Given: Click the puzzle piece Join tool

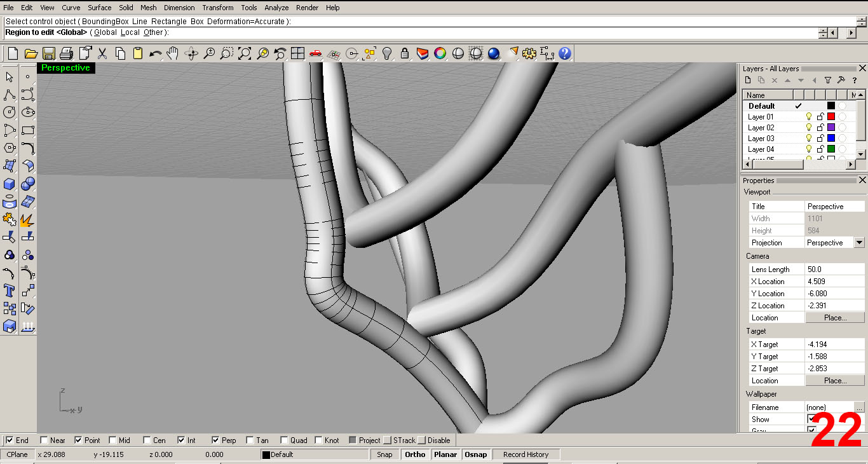Looking at the screenshot, I should click(10, 219).
